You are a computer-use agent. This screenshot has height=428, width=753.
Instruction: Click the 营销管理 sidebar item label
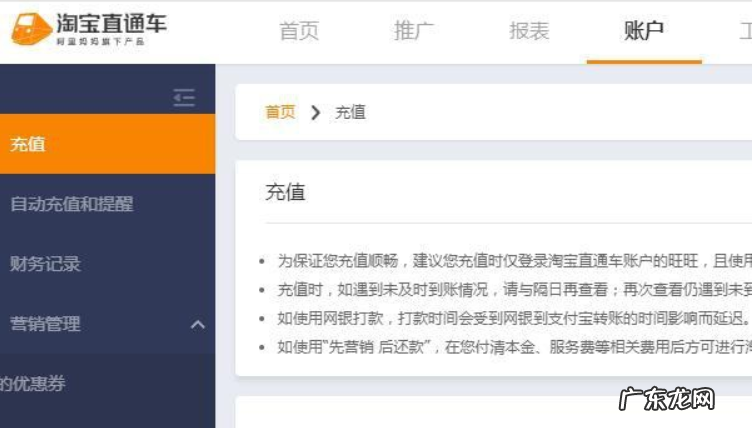(46, 324)
